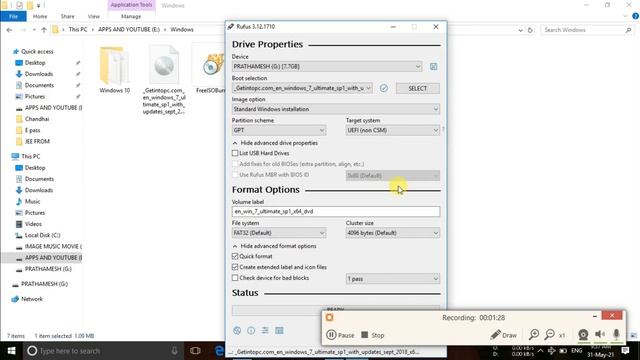Refresh the Explorer address bar

tap(530, 30)
